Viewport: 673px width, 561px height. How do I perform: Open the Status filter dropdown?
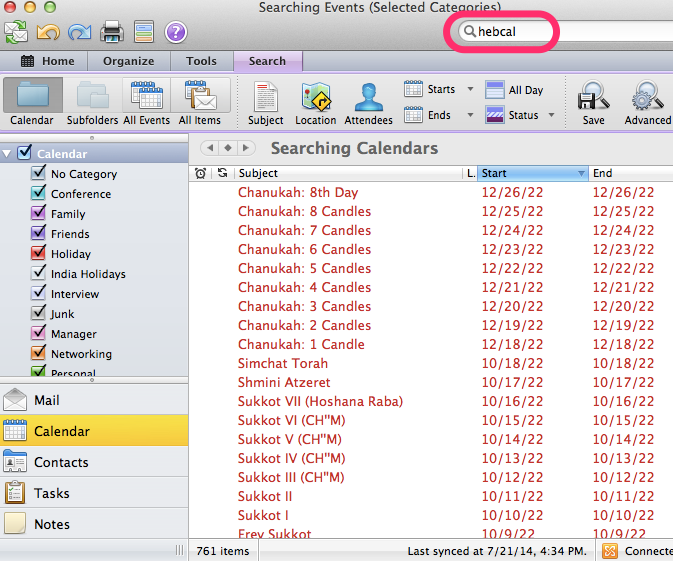pyautogui.click(x=552, y=115)
